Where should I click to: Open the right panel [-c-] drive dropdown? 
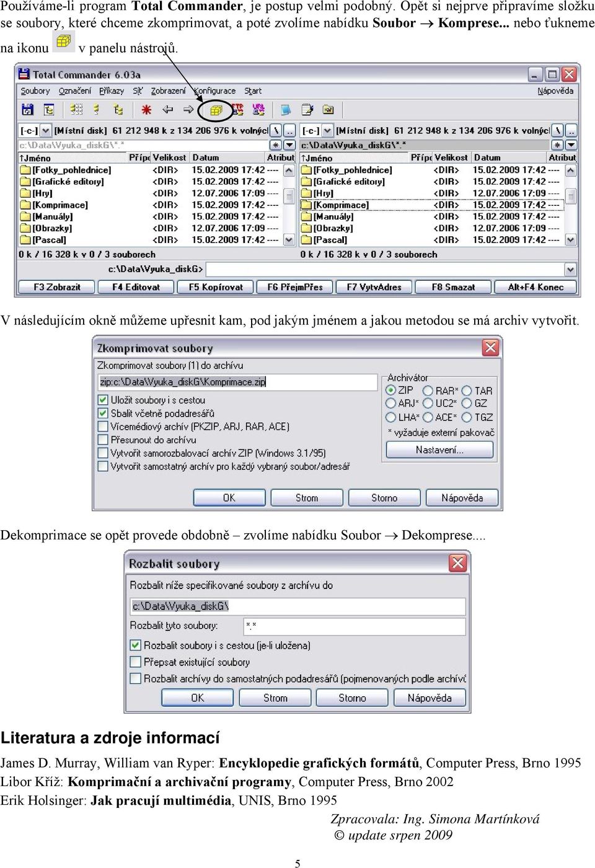pyautogui.click(x=328, y=131)
